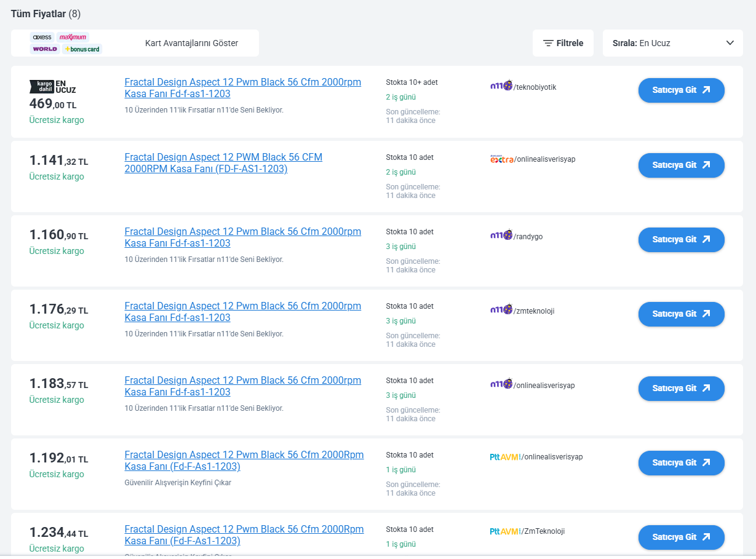Click the Extra logo for onlinealisverisyap
Screen dimensions: 756x559
[x=501, y=159]
